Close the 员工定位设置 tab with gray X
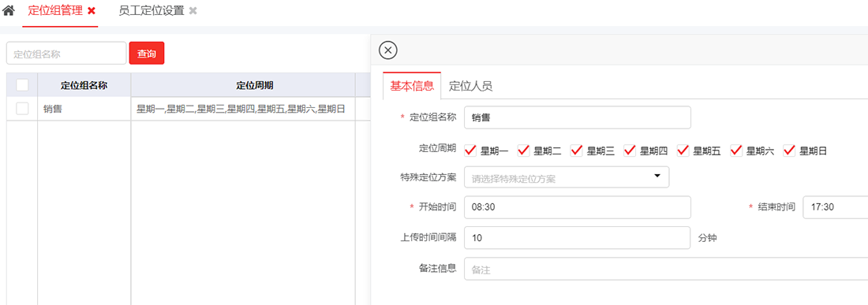The width and height of the screenshot is (868, 305). [x=193, y=11]
